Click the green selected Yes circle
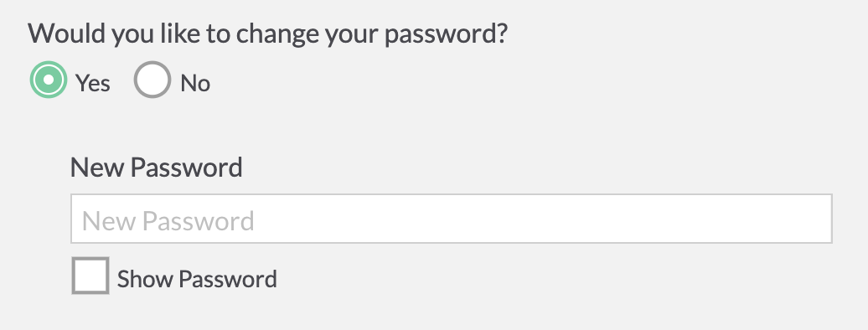This screenshot has height=330, width=868. [x=49, y=80]
